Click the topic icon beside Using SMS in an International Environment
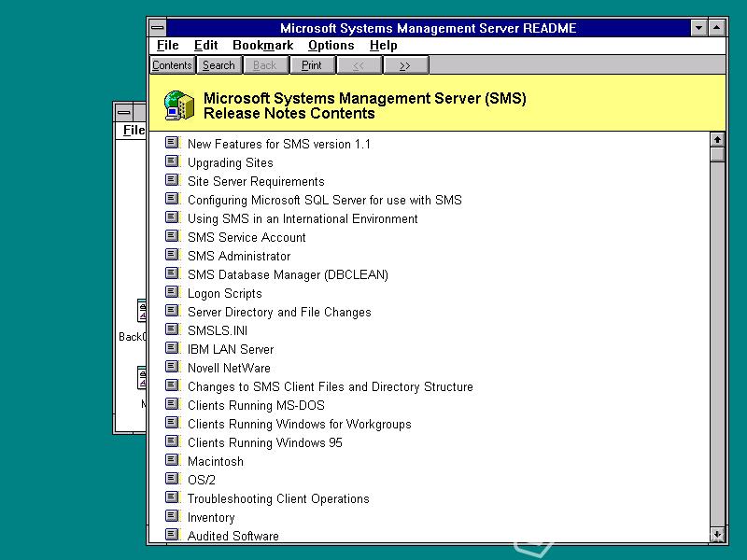 tap(173, 217)
